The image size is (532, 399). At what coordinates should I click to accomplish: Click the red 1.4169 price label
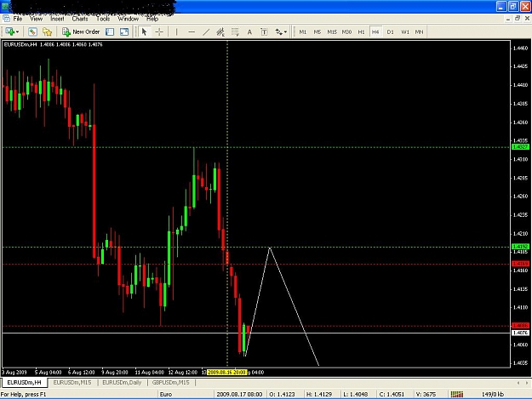pos(520,264)
